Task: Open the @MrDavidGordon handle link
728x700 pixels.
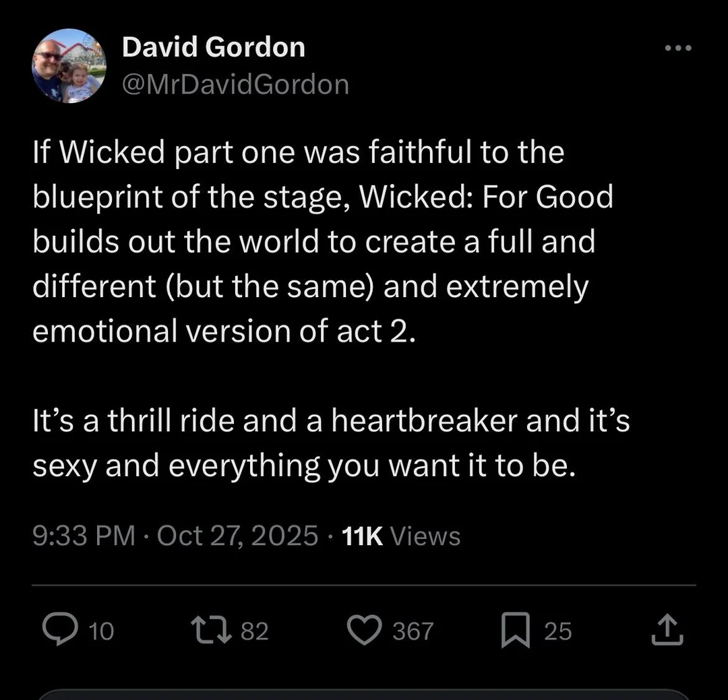Action: tap(235, 84)
